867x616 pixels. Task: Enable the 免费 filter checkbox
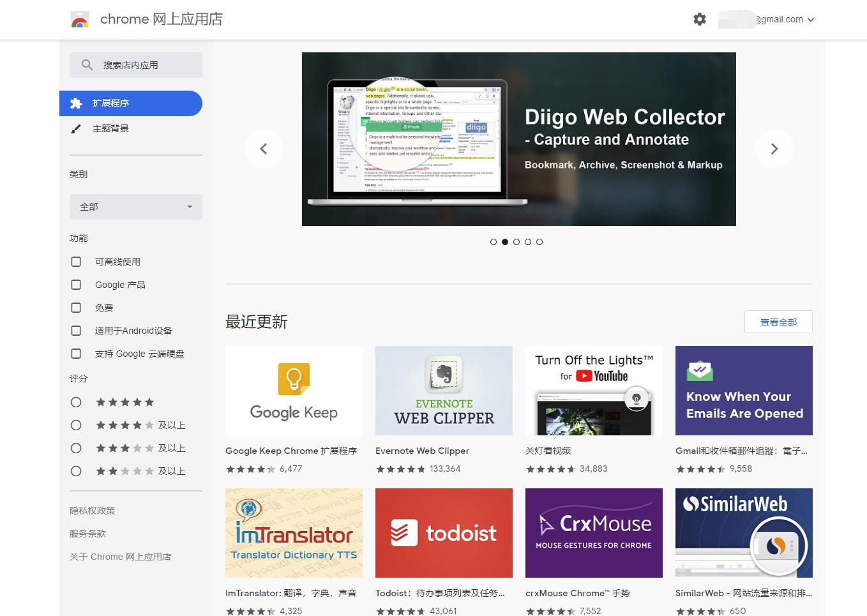[76, 307]
